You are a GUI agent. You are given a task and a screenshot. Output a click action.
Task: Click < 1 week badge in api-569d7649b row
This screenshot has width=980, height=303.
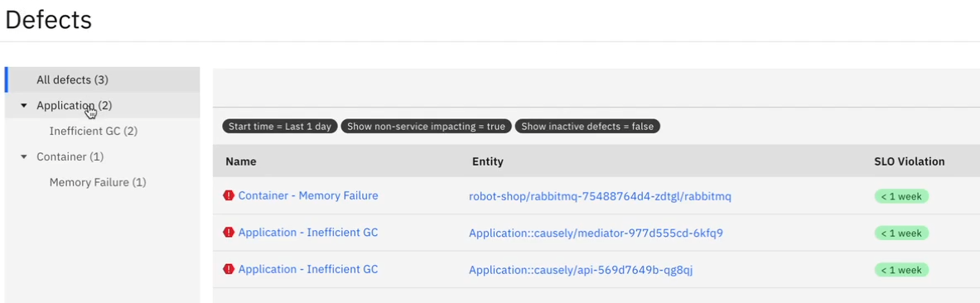(x=901, y=270)
